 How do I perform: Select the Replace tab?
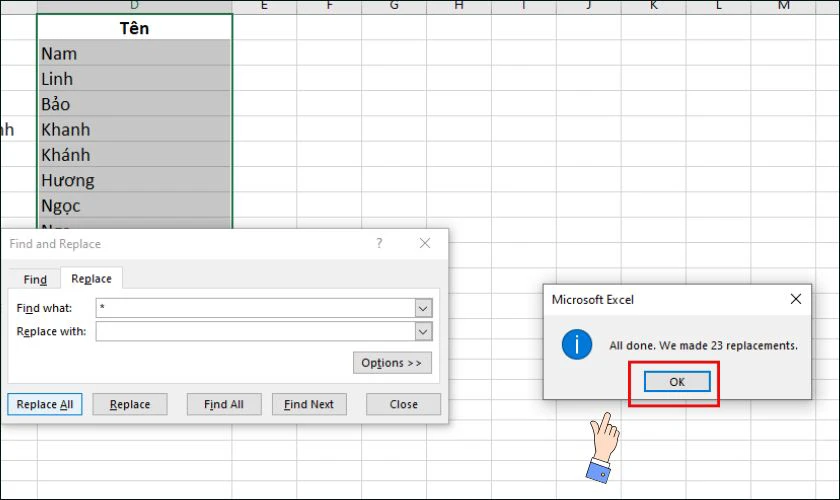click(91, 279)
